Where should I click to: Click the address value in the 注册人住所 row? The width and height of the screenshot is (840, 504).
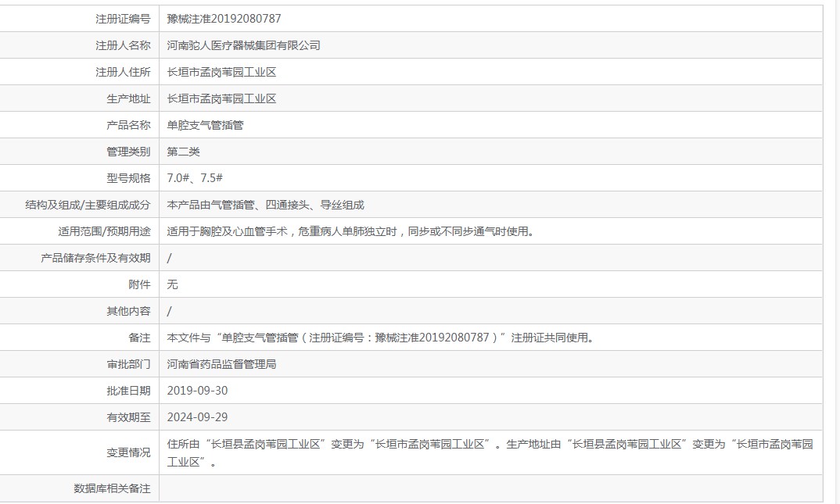point(221,72)
